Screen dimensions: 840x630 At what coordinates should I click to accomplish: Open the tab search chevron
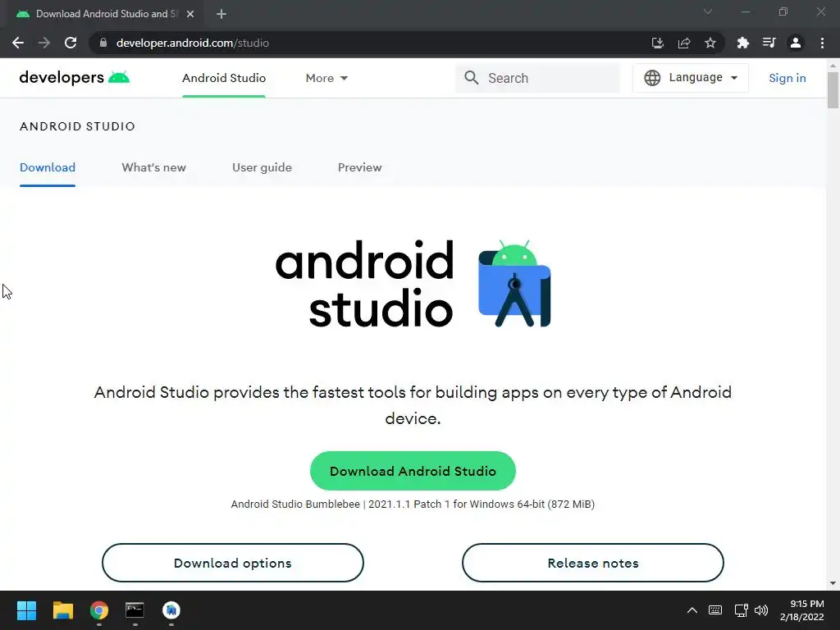click(x=708, y=11)
